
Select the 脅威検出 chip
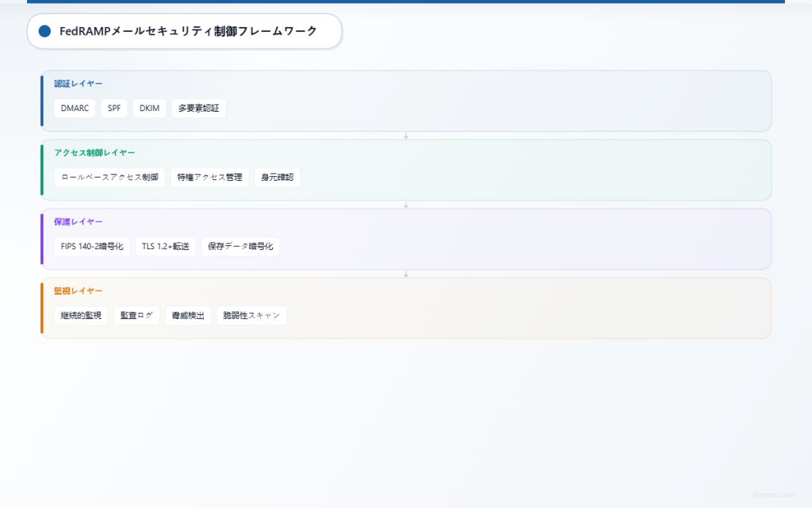[x=187, y=315]
